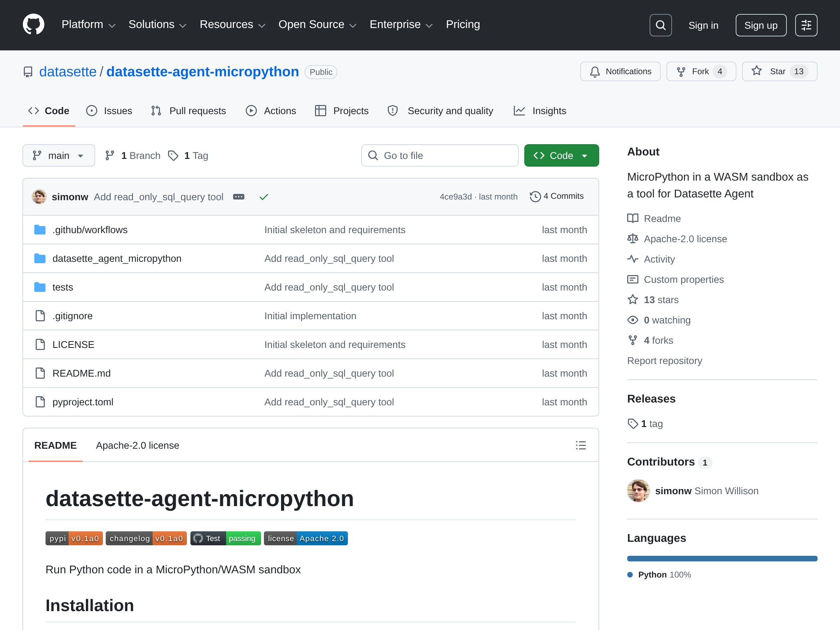This screenshot has width=840, height=630.
Task: Switch to the Issues tab
Action: [109, 111]
